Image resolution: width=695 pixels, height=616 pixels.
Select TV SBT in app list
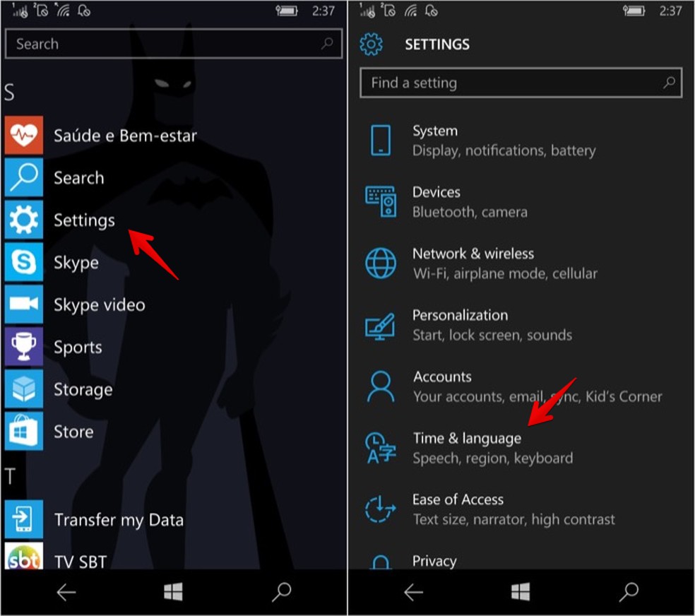[81, 562]
